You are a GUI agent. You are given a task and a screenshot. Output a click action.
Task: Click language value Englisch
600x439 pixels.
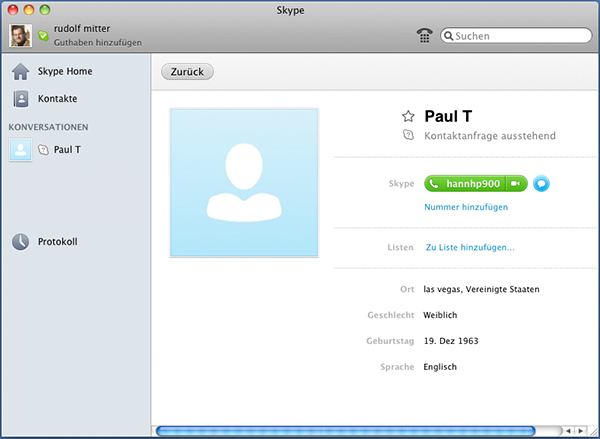click(440, 367)
